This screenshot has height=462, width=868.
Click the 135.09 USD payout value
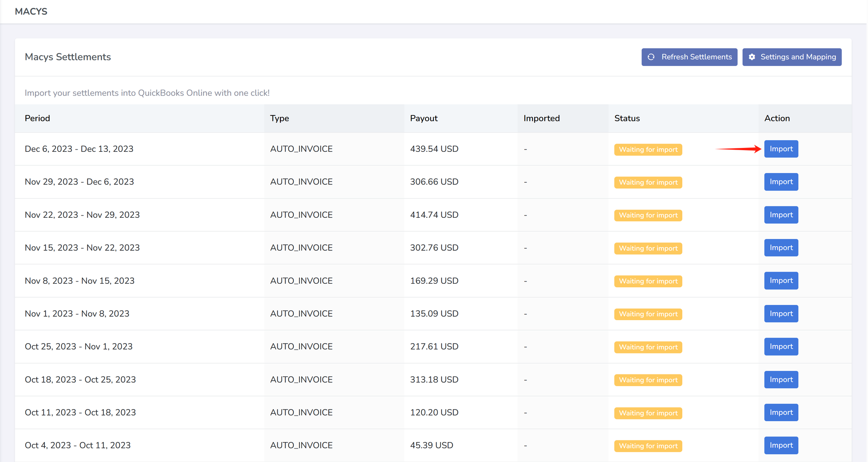(434, 314)
